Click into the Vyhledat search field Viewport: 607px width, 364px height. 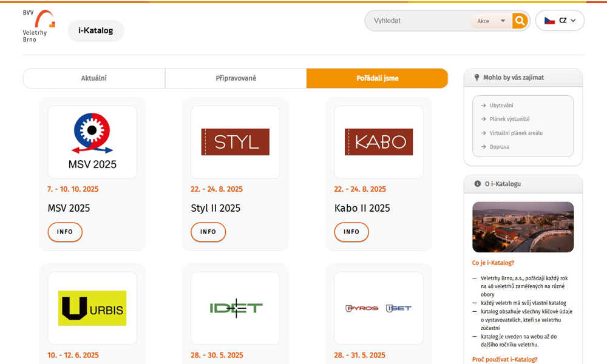click(x=419, y=21)
